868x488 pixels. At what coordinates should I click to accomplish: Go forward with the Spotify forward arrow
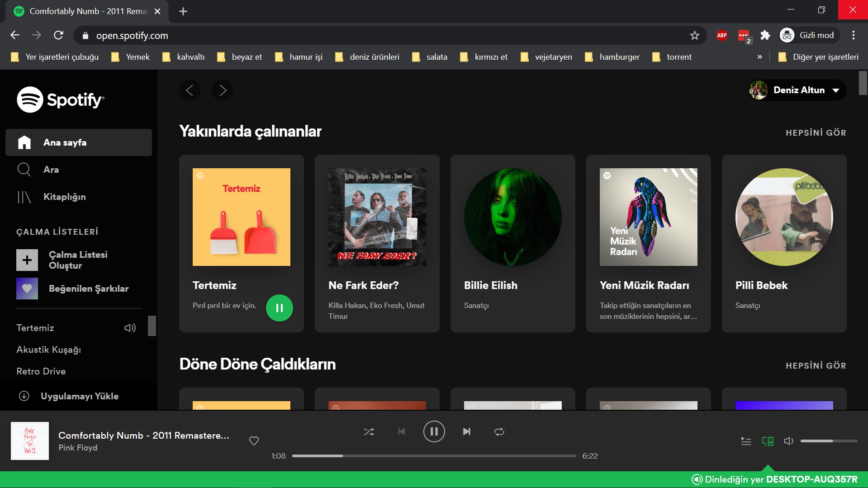(x=223, y=90)
